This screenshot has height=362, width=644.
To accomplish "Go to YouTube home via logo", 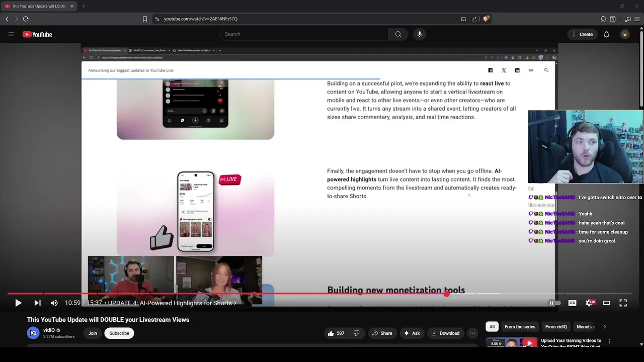I will click(x=37, y=34).
